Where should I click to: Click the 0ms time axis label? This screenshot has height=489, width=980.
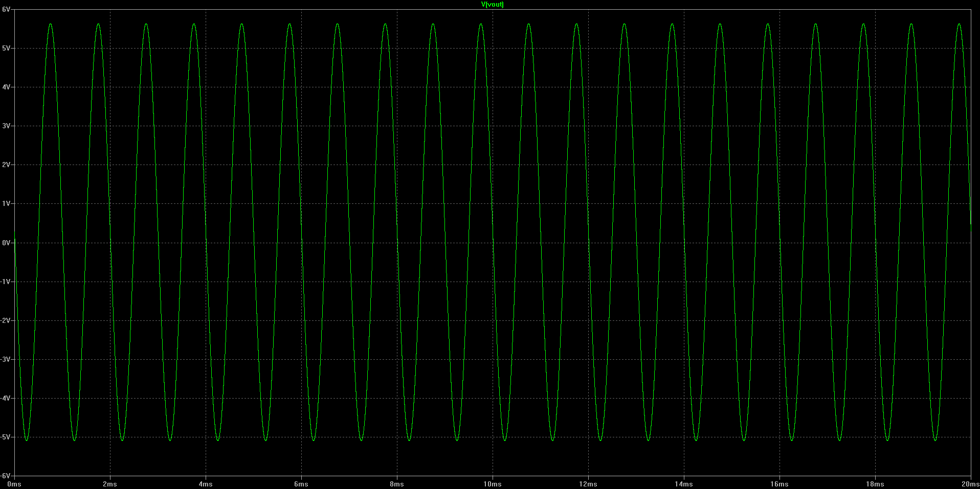[x=14, y=484]
